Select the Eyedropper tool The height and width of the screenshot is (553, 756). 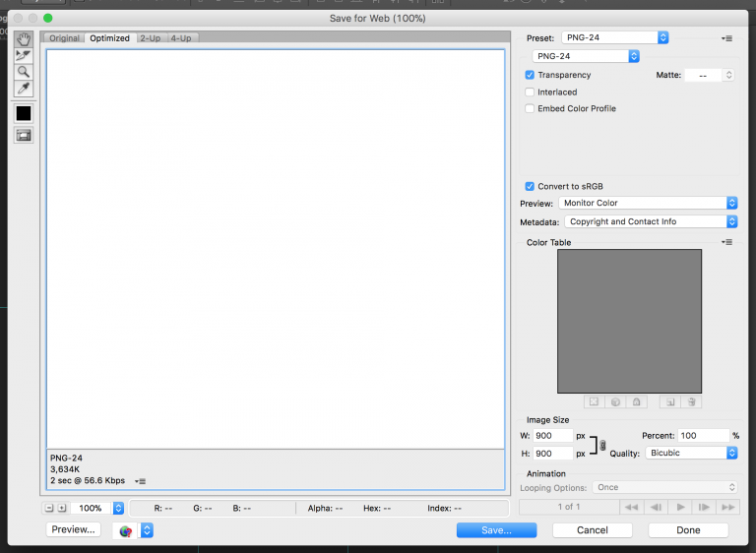click(24, 89)
